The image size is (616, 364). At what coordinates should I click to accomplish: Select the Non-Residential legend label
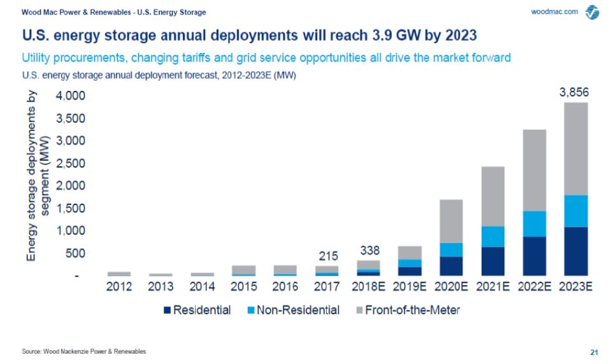(298, 311)
